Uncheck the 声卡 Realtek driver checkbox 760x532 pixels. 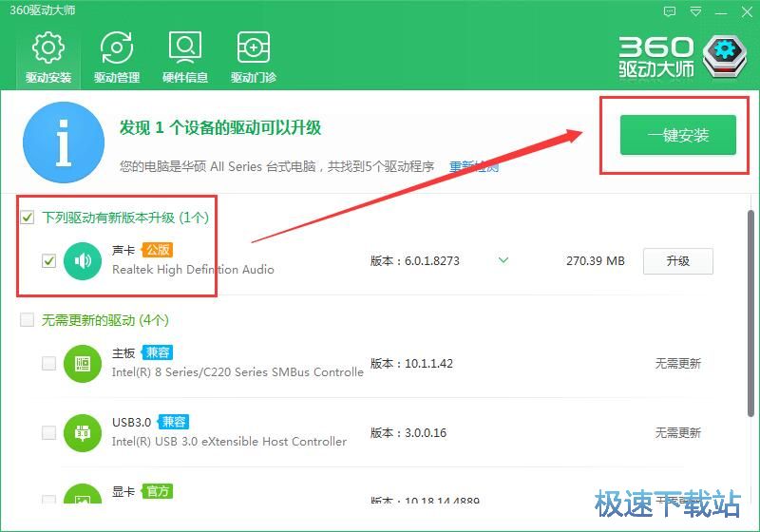49,260
